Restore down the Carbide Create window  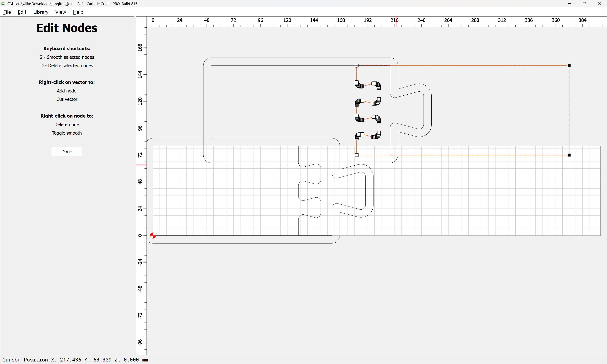(584, 4)
